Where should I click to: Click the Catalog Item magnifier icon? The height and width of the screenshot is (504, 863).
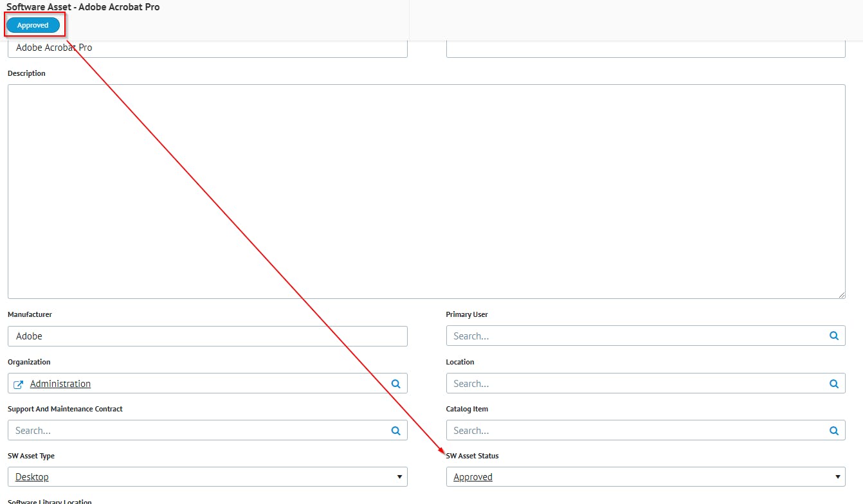[834, 431]
